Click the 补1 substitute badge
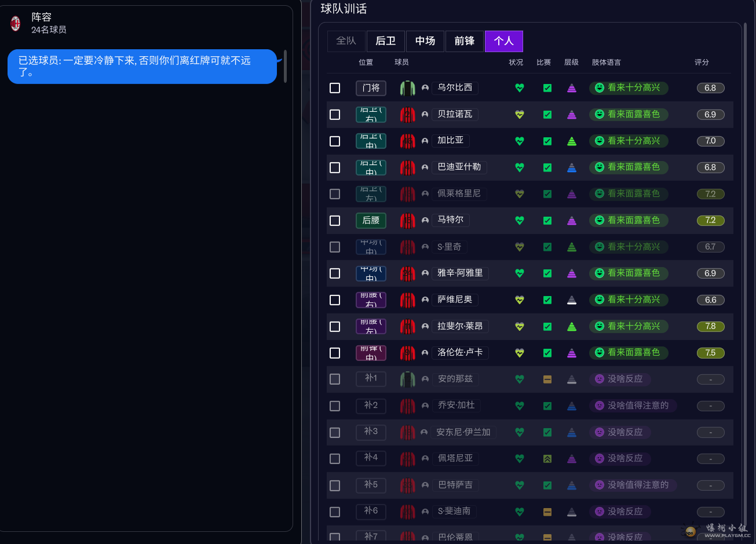The image size is (756, 544). [371, 379]
